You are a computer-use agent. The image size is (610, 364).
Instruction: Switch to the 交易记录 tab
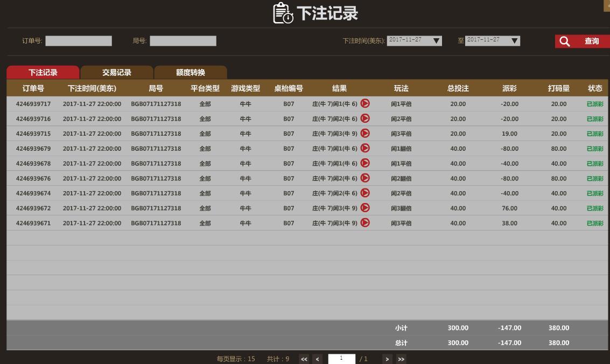pos(117,73)
